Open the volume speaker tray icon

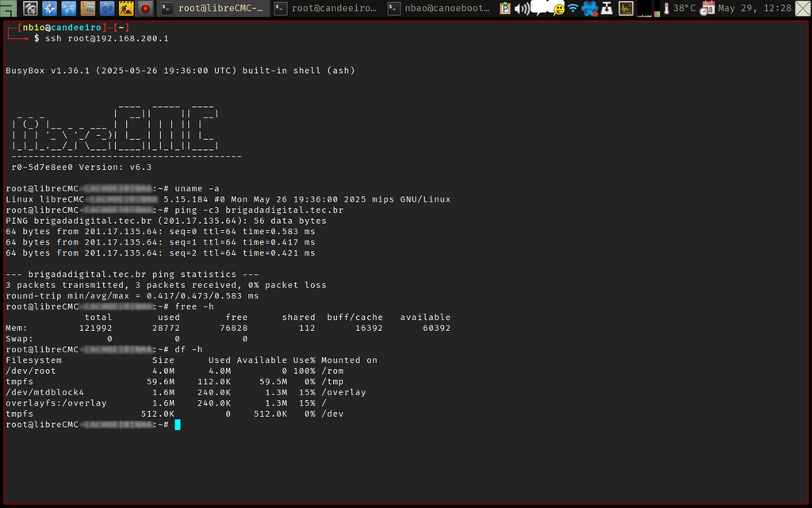tap(522, 9)
